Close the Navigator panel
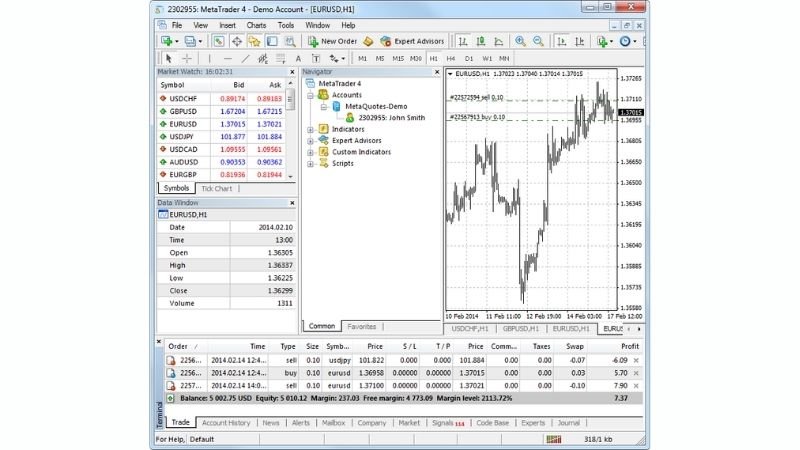This screenshot has width=800, height=450. coord(437,72)
